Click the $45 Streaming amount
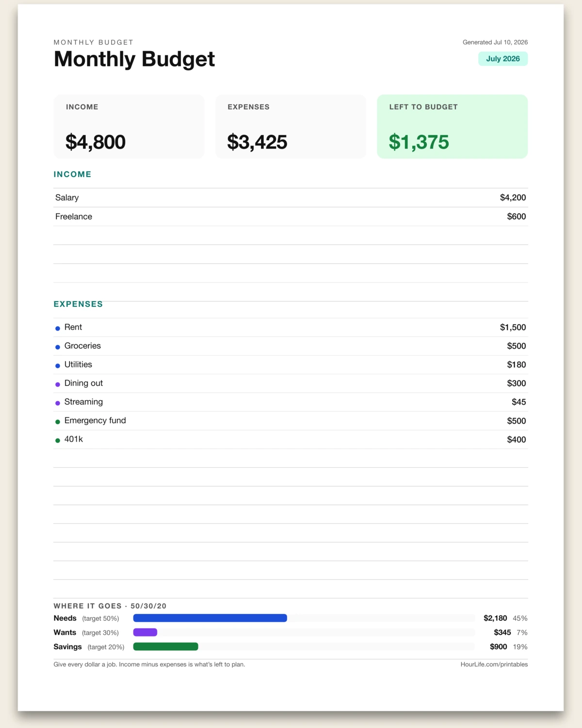Image resolution: width=582 pixels, height=728 pixels. [x=518, y=402]
